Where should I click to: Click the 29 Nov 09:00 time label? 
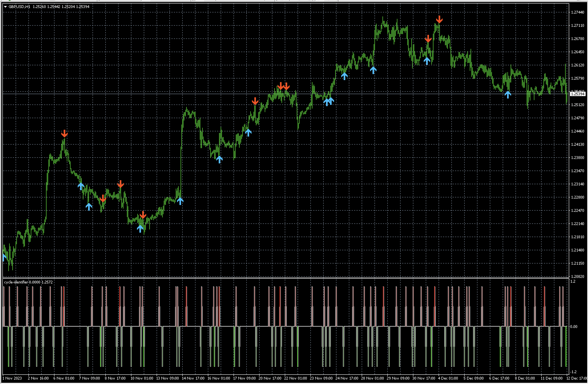pyautogui.click(x=399, y=378)
